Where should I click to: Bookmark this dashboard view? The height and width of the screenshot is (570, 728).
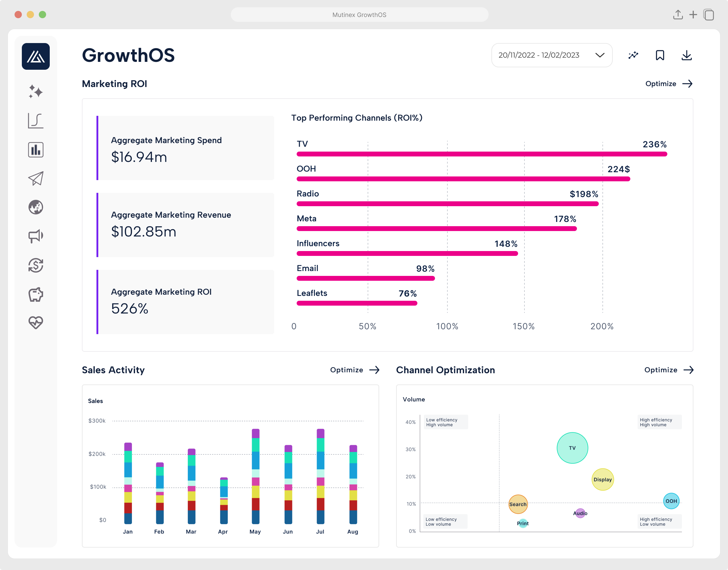pos(660,55)
